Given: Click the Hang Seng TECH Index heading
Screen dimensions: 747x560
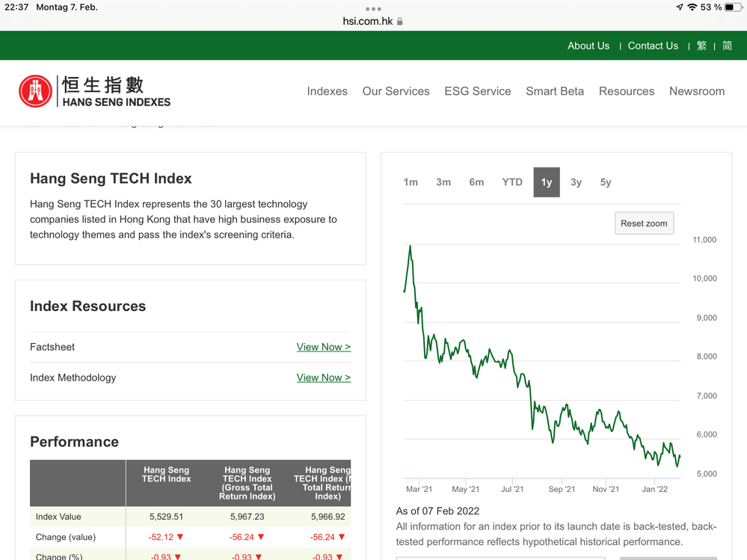Looking at the screenshot, I should click(111, 179).
